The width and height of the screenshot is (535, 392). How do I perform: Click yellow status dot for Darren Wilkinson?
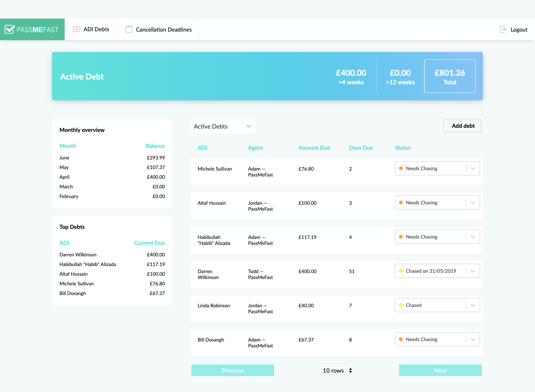click(x=401, y=271)
